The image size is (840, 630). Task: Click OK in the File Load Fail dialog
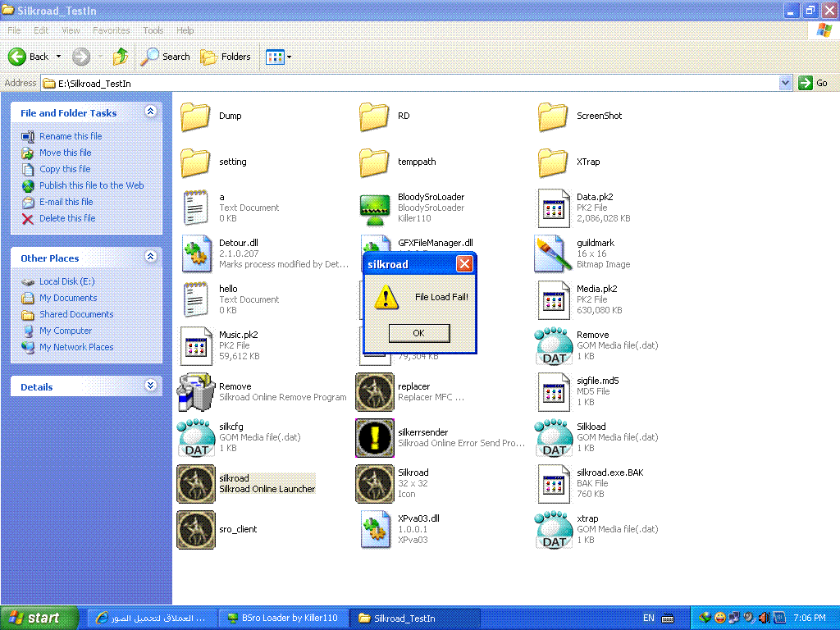[x=419, y=333]
